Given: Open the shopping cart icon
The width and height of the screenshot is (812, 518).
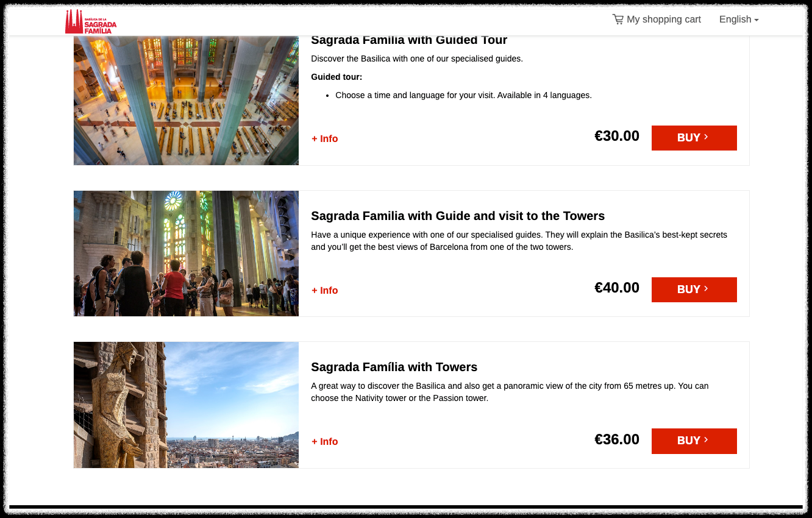Looking at the screenshot, I should pyautogui.click(x=618, y=20).
